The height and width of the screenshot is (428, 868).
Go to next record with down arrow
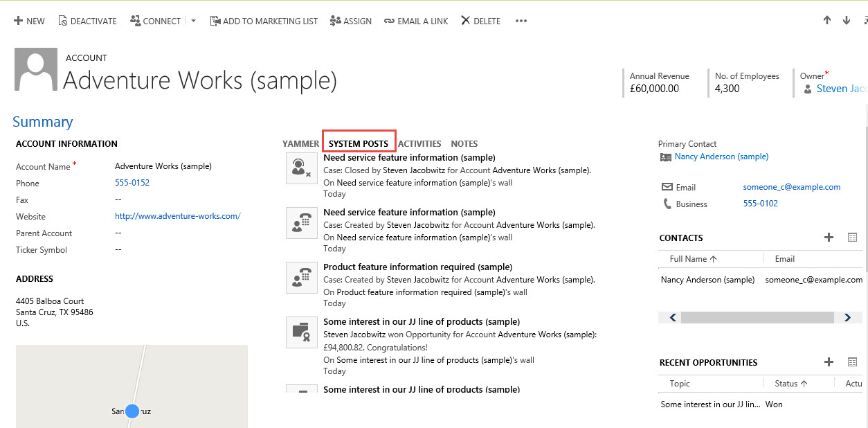click(847, 21)
